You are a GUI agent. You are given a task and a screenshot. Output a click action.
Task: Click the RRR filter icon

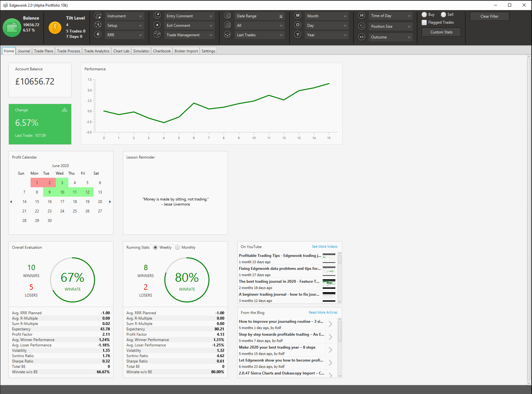click(98, 35)
